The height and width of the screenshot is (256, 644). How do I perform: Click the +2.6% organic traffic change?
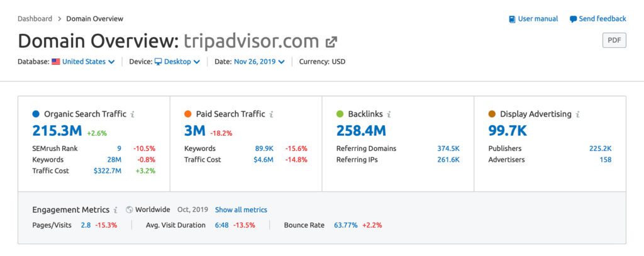point(97,133)
